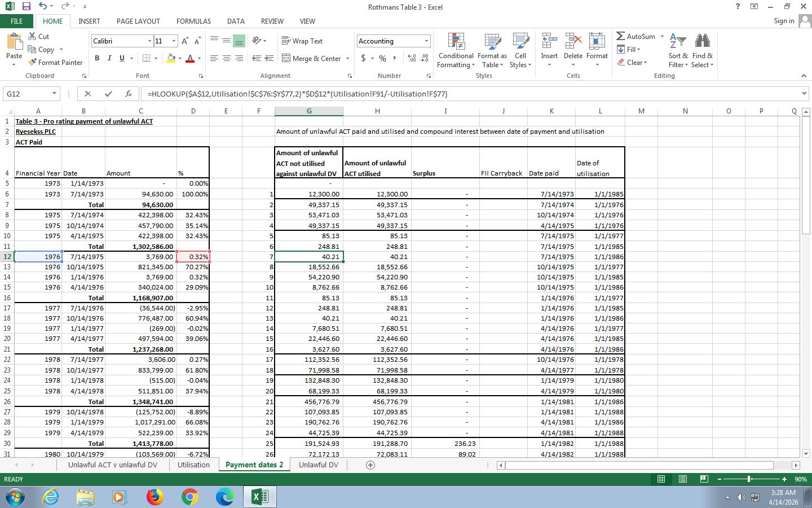Open the Name Box dropdown arrow
The width and height of the screenshot is (812, 508).
click(x=54, y=94)
